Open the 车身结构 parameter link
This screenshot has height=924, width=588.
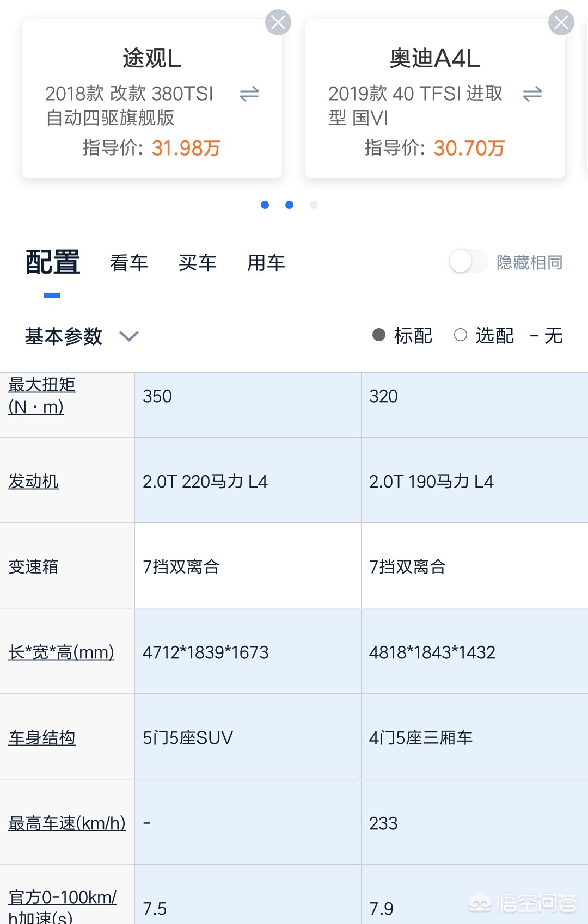tap(42, 738)
